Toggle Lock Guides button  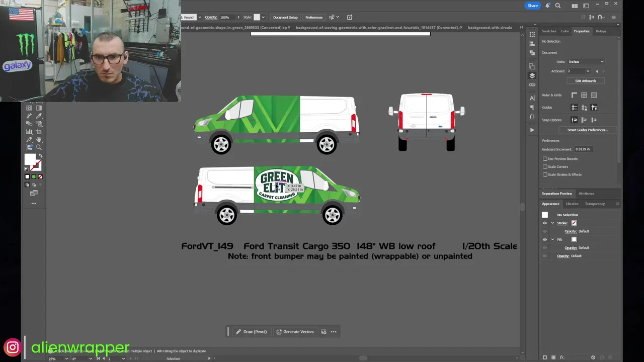pyautogui.click(x=584, y=107)
